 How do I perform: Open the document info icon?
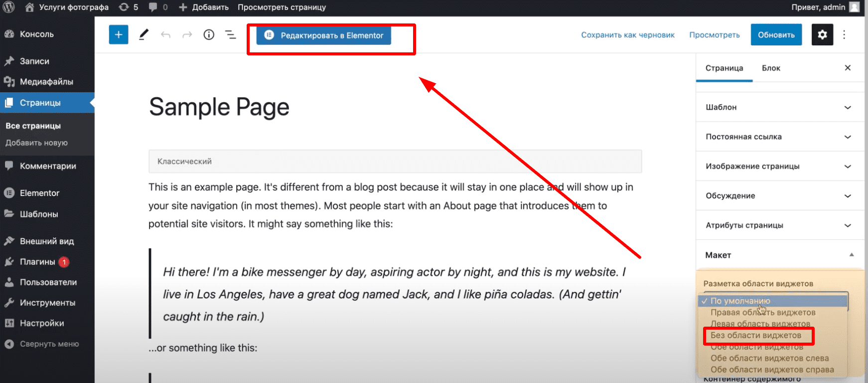coord(209,34)
